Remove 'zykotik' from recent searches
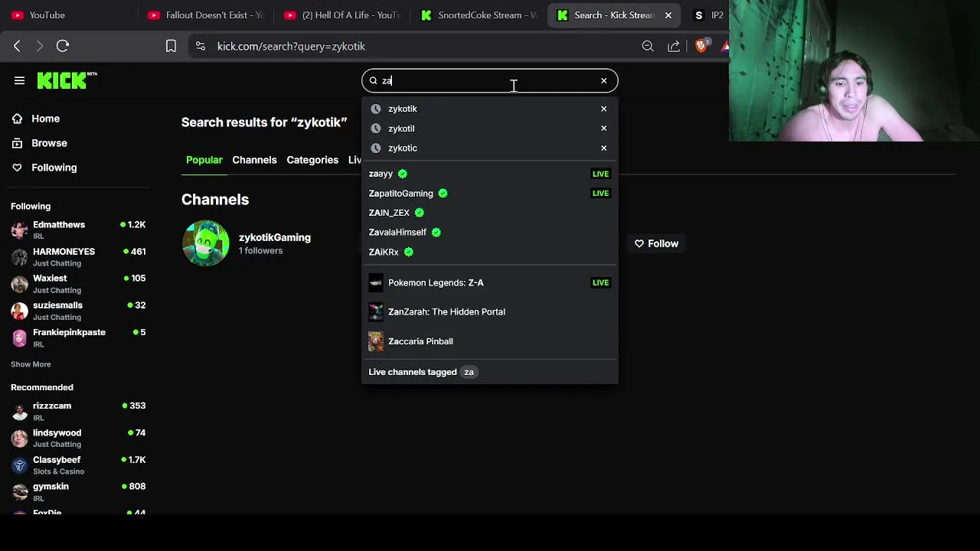Screen dimensions: 980x551 [603, 109]
